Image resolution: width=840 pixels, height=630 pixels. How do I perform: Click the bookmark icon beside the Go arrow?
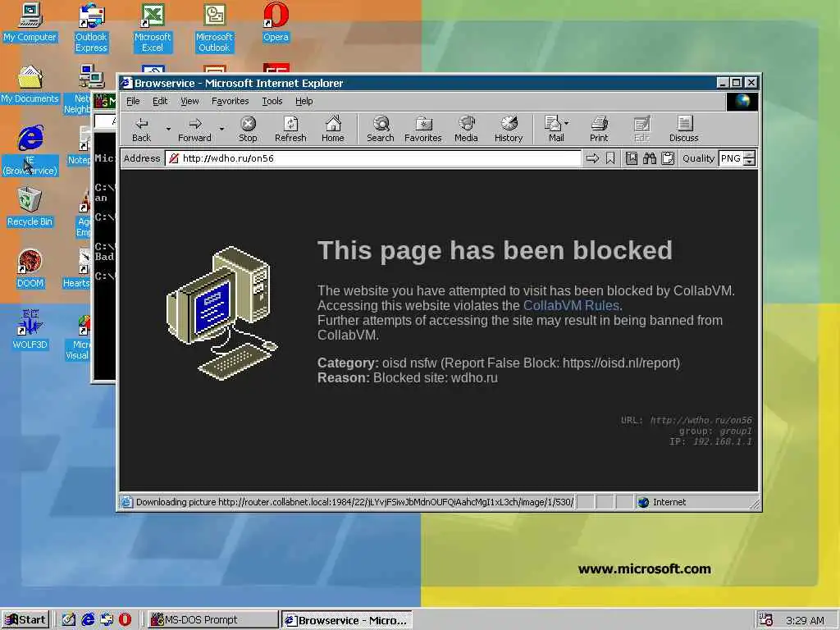[610, 158]
